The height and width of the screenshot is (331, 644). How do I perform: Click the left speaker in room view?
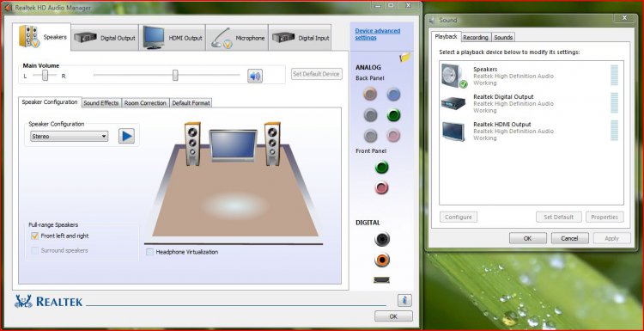(192, 144)
